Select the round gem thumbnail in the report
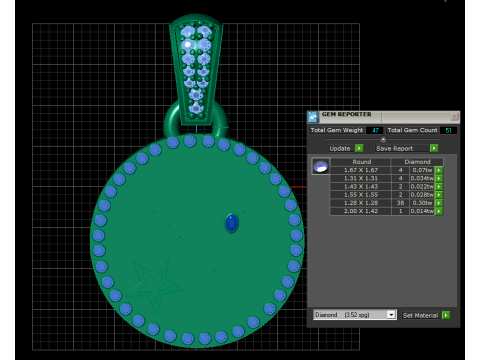The width and height of the screenshot is (480, 360). coord(321,166)
